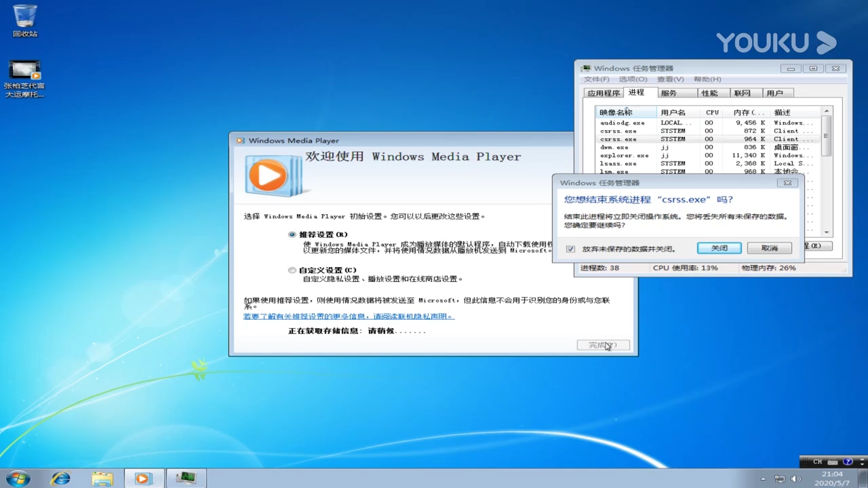Switch to 性能 tab
868x488 pixels.
pyautogui.click(x=713, y=93)
